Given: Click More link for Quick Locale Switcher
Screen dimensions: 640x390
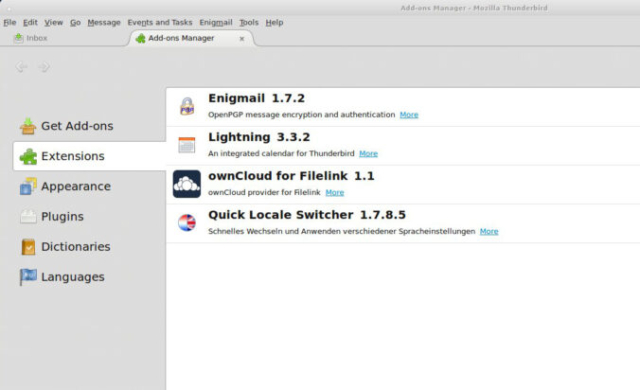Looking at the screenshot, I should (x=489, y=231).
